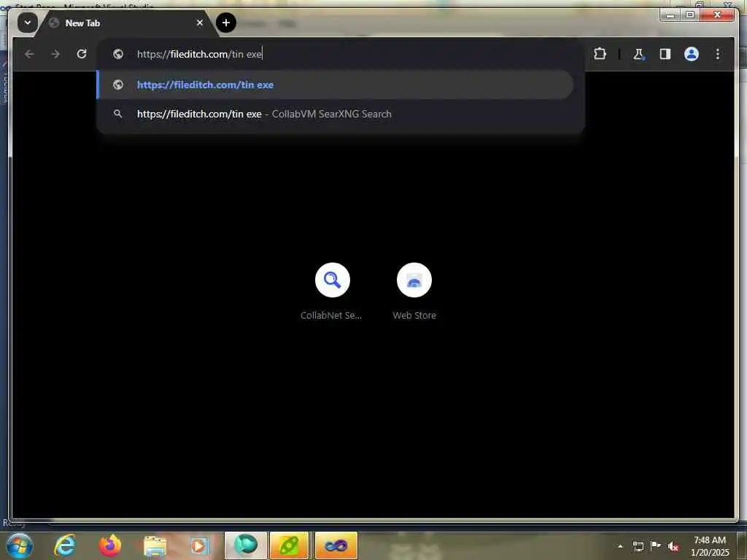Launch Firefox from taskbar

pyautogui.click(x=109, y=545)
